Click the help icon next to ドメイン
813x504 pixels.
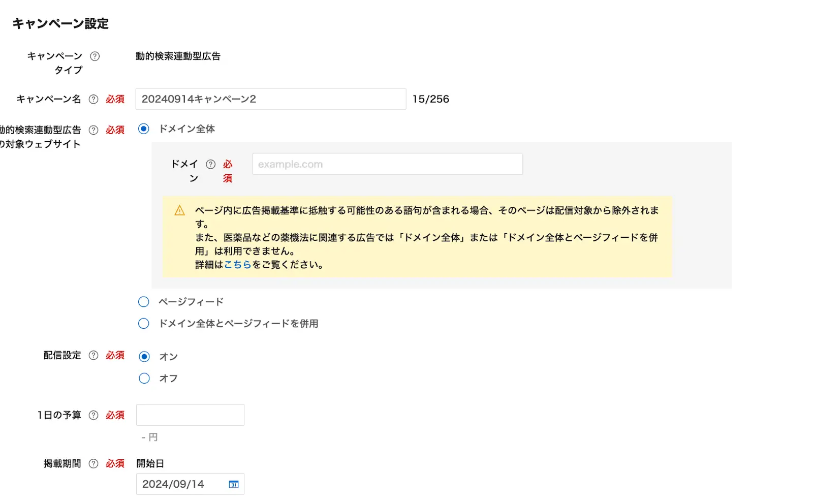(211, 164)
